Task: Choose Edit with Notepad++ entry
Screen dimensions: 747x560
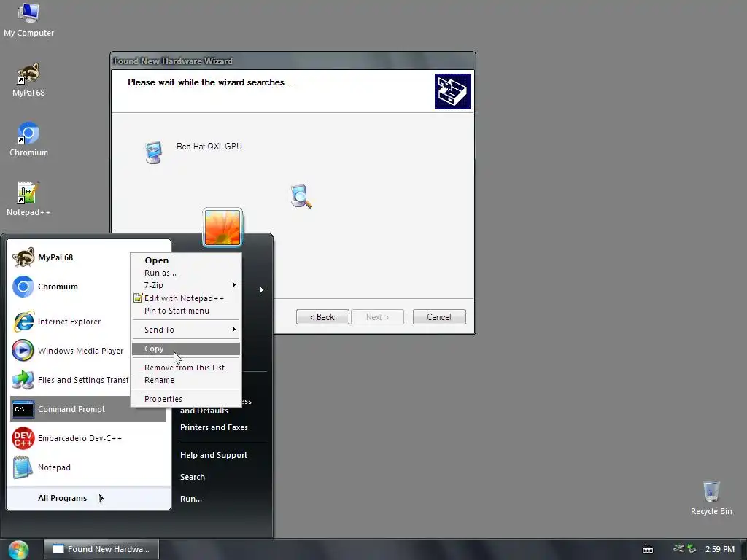Action: click(186, 298)
